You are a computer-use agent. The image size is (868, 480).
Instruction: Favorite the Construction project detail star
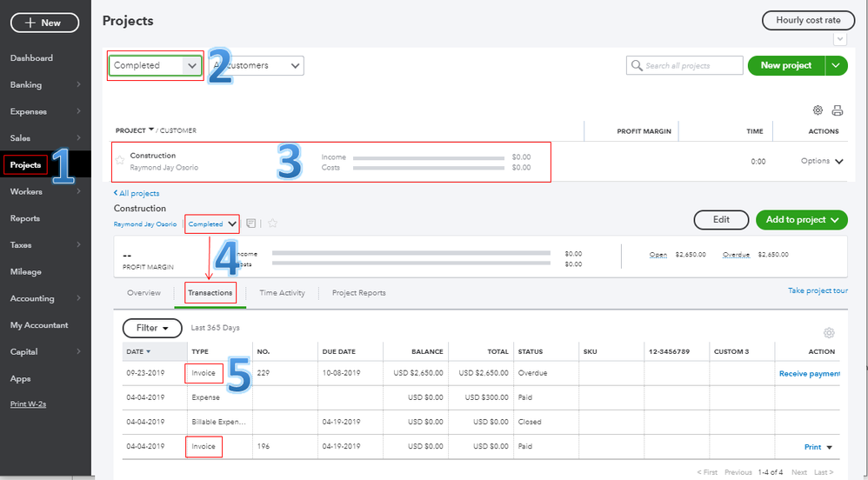click(272, 223)
